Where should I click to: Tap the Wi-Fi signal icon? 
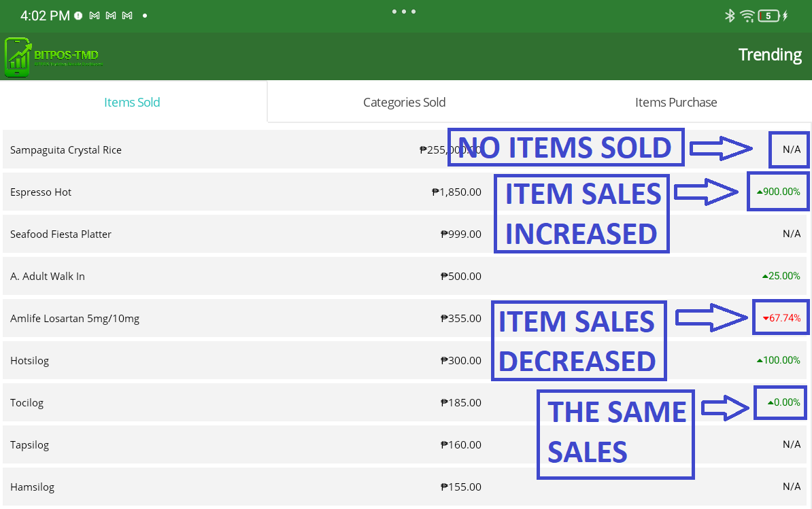tap(747, 16)
